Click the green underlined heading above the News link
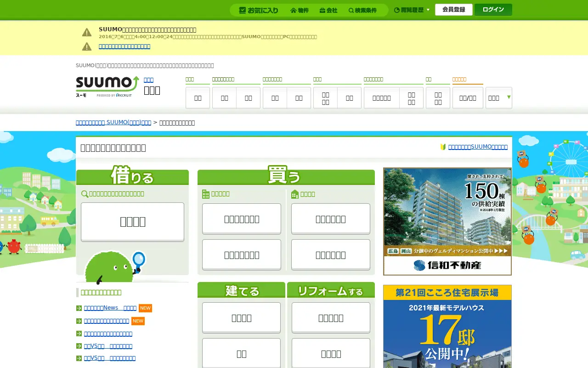This screenshot has width=588, height=368. coord(101,293)
